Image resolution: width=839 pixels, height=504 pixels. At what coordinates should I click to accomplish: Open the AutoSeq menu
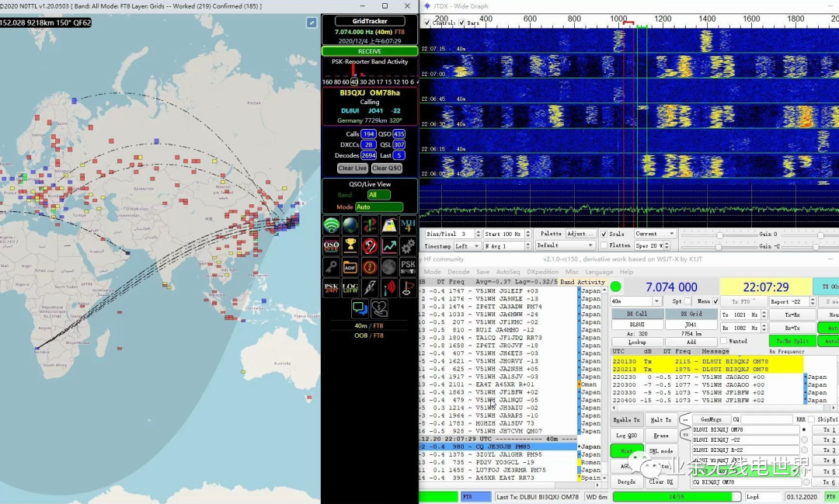click(508, 272)
